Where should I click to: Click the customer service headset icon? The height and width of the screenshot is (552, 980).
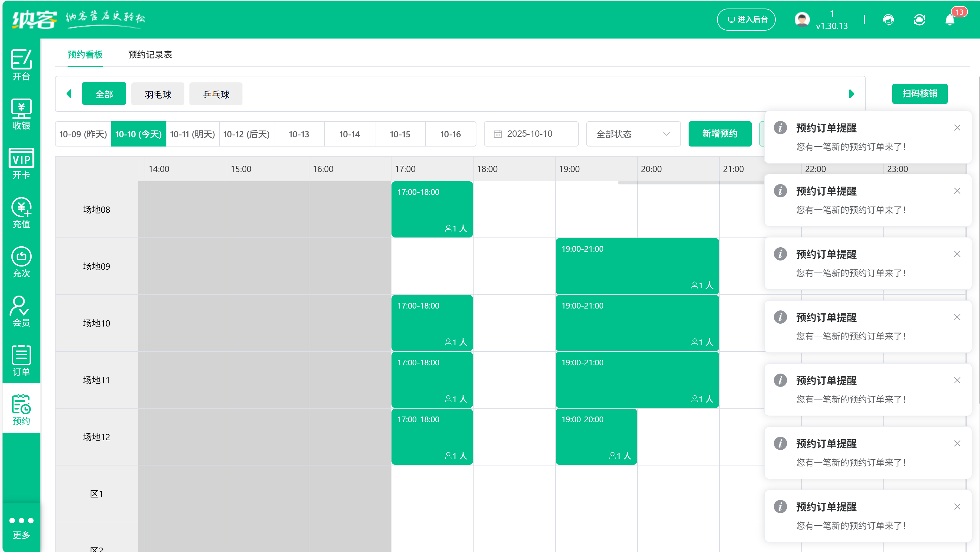coord(888,20)
